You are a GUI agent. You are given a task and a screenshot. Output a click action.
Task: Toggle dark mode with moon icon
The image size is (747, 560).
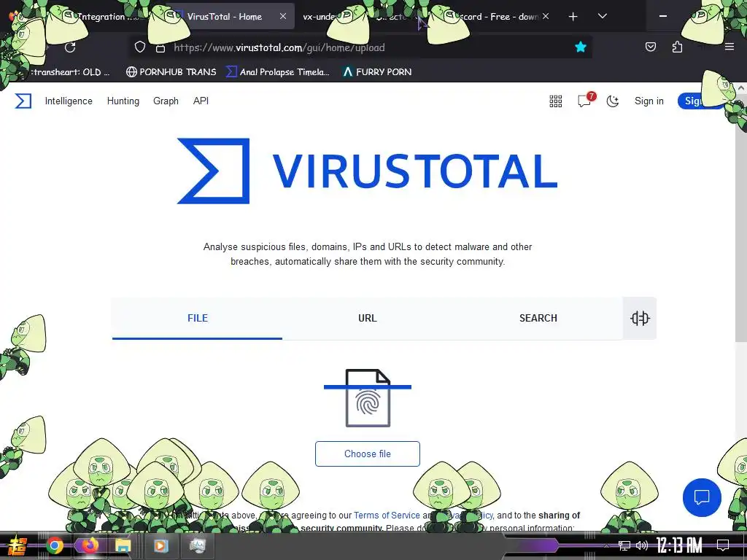click(x=613, y=101)
